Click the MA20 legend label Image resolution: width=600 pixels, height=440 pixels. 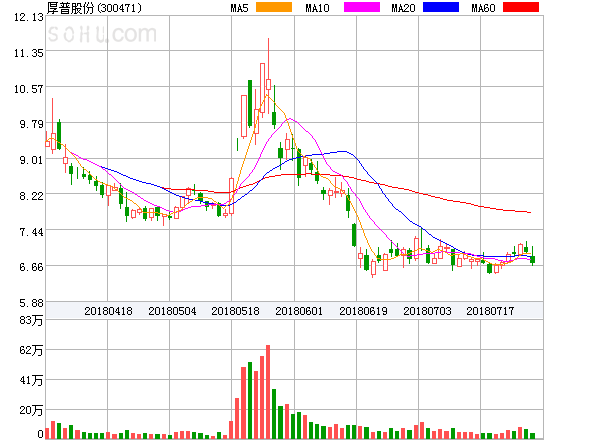coord(403,8)
